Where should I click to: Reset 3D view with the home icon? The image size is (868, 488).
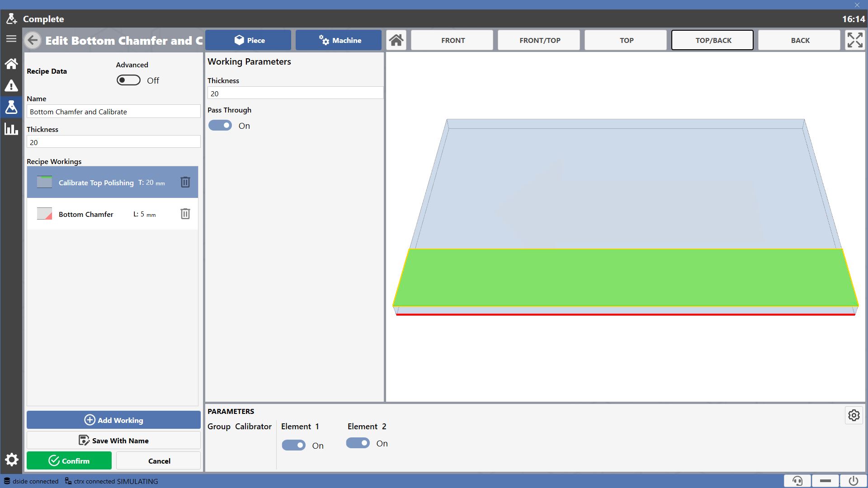396,40
